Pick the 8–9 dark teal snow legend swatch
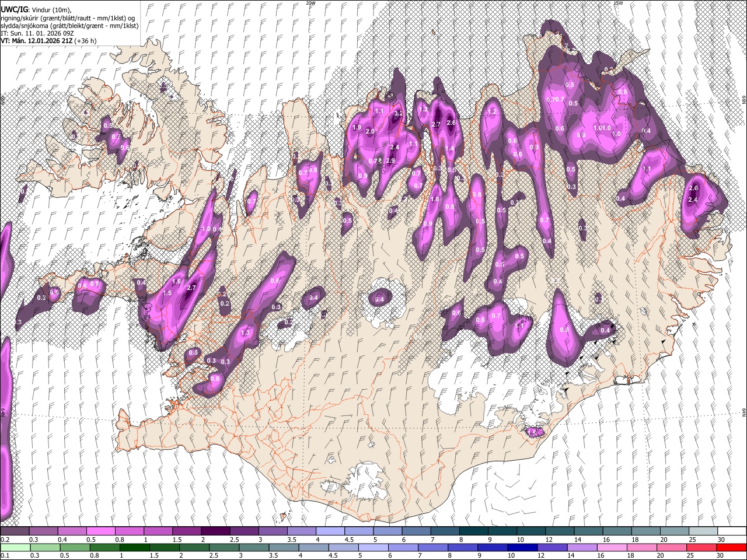The height and width of the screenshot is (560, 747). click(473, 531)
